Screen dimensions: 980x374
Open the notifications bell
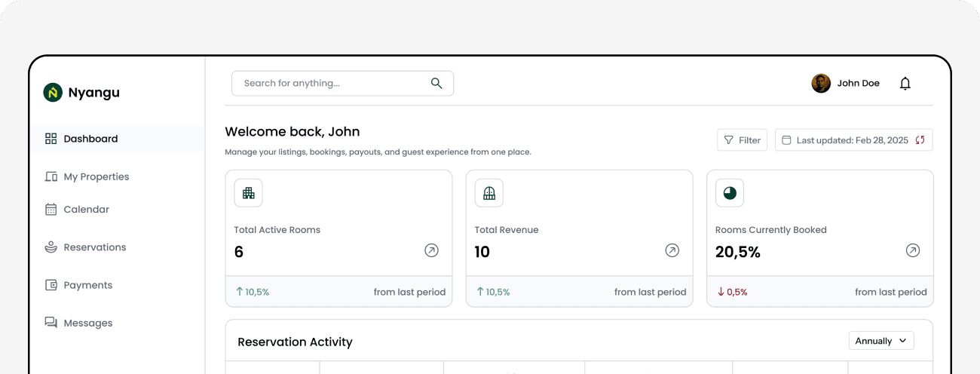click(905, 84)
